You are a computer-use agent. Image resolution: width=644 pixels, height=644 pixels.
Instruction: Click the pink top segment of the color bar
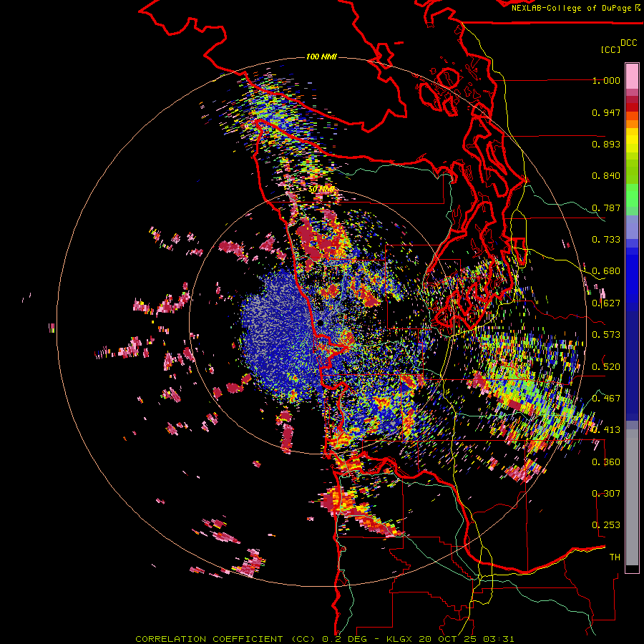632,76
